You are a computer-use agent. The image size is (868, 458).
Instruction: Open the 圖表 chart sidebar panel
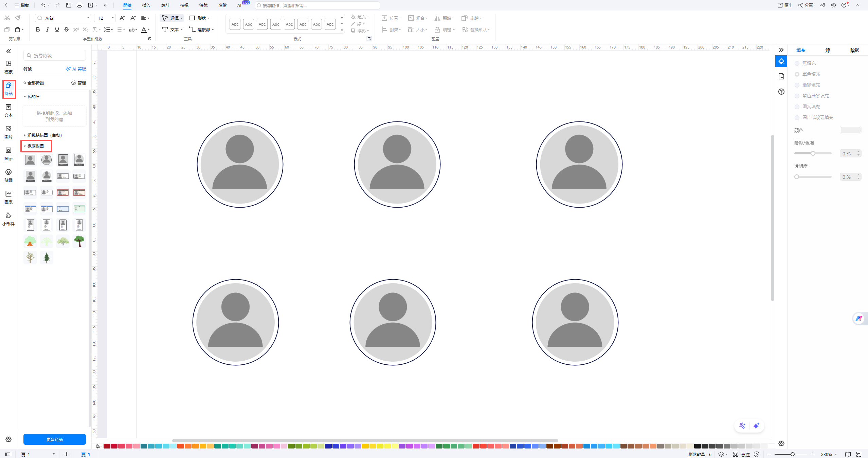pos(8,197)
